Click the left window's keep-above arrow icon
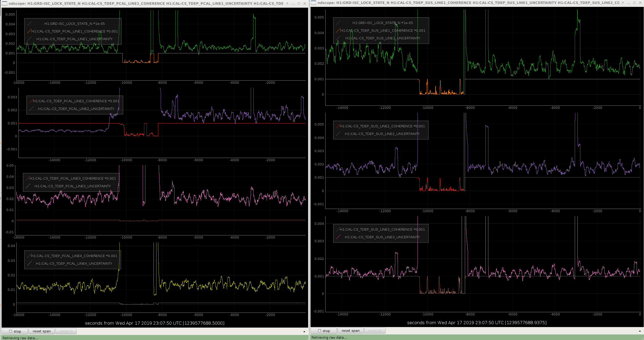The image size is (644, 340). tap(287, 3)
